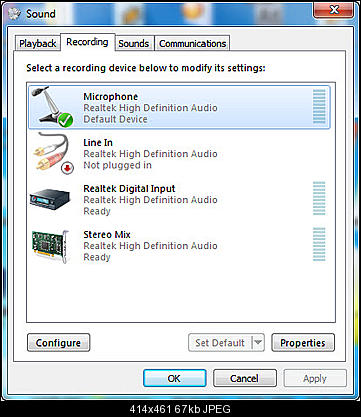Select the Realtek Digital Input receiver icon
The image size is (361, 417).
coord(50,199)
